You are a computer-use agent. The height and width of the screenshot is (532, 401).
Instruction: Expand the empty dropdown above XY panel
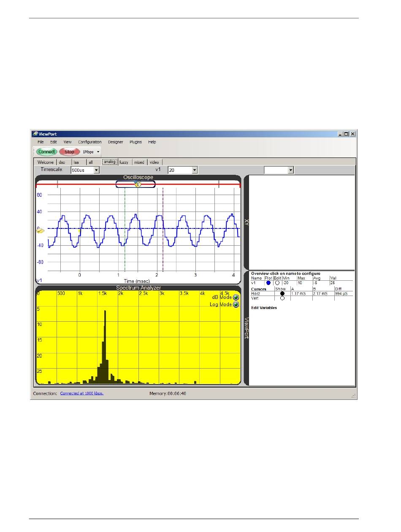pyautogui.click(x=290, y=170)
